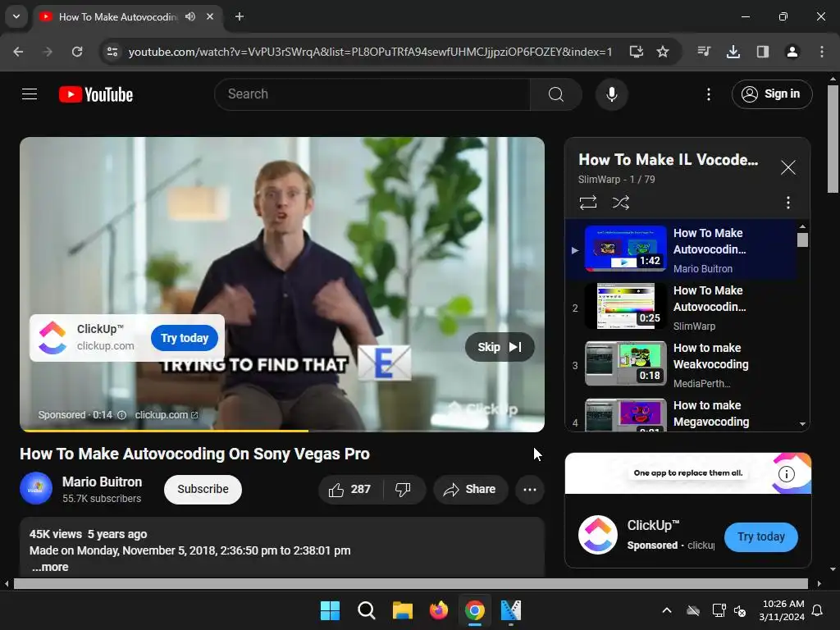Open File Explorer from taskbar
This screenshot has height=630, width=840.
pyautogui.click(x=402, y=610)
